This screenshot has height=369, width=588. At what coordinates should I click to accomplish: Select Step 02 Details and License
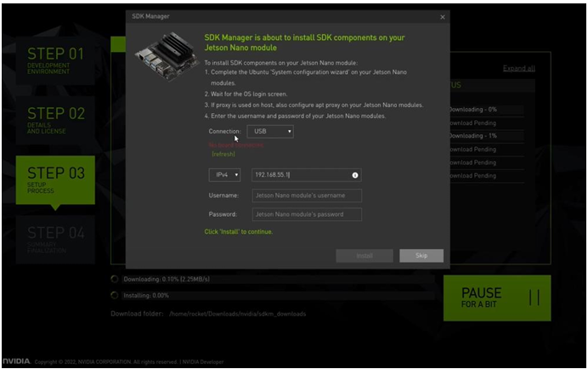(x=55, y=119)
